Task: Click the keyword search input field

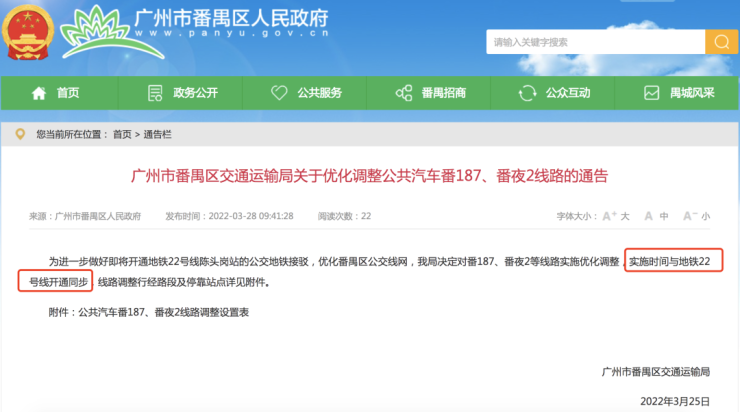Action: pyautogui.click(x=595, y=42)
